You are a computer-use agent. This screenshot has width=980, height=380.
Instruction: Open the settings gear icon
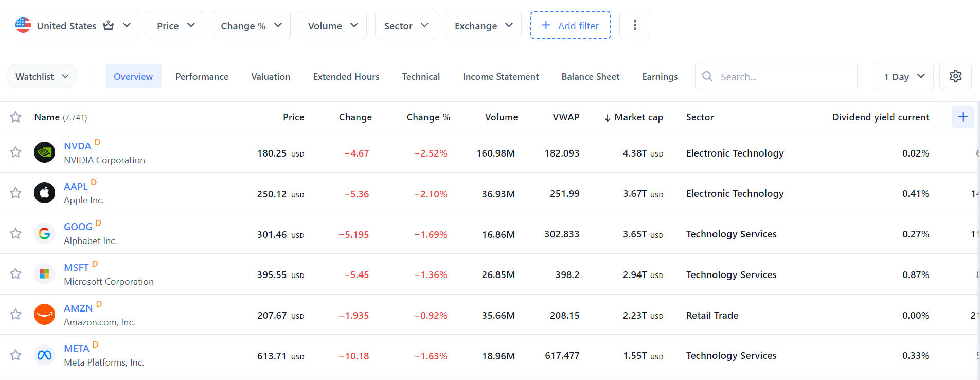(955, 76)
